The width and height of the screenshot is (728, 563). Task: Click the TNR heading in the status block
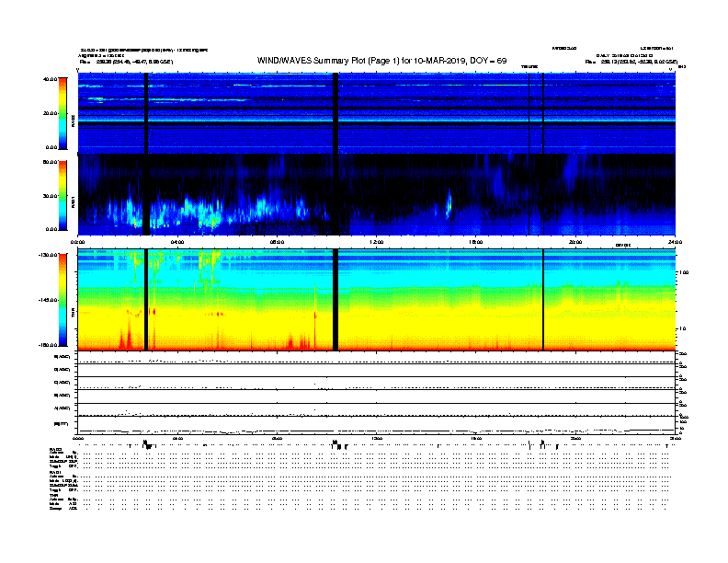(x=53, y=495)
